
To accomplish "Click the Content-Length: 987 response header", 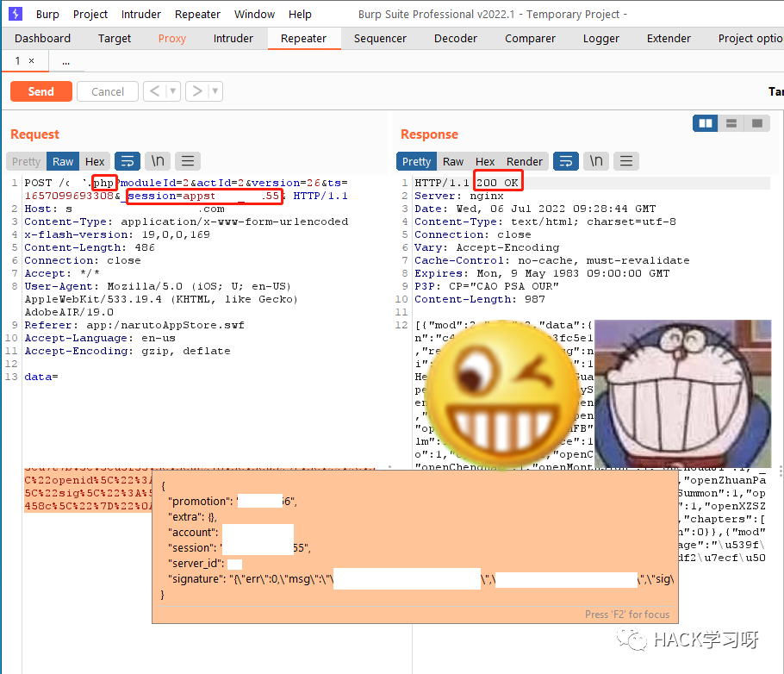I will point(480,299).
